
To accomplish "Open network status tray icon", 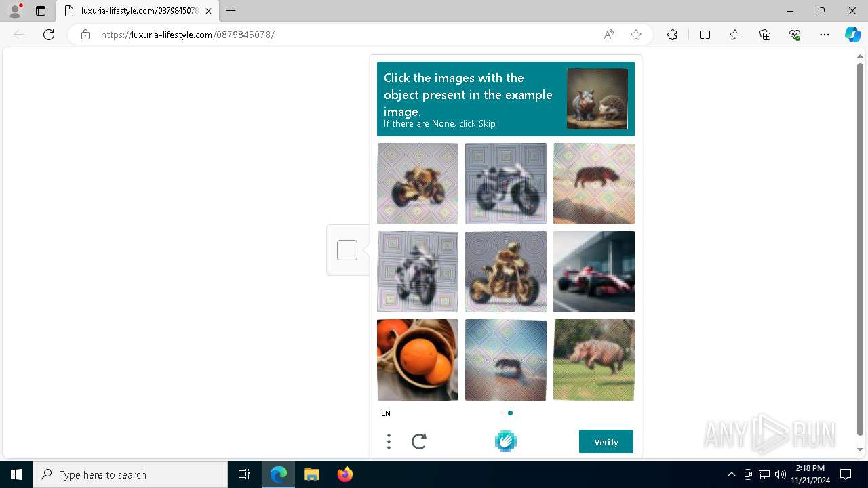I will pos(764,474).
